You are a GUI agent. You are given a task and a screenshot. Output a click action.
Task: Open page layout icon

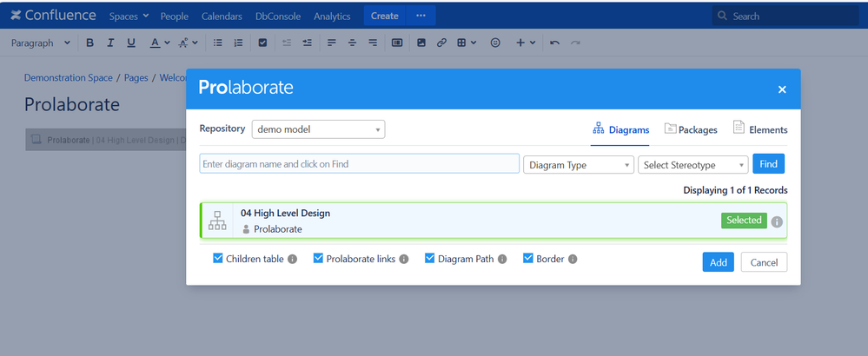click(397, 43)
